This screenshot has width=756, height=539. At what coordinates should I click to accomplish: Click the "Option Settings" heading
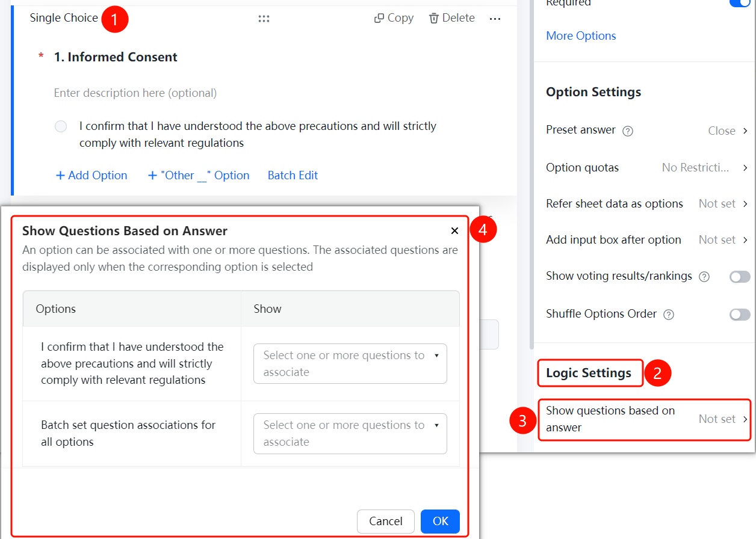pyautogui.click(x=593, y=92)
